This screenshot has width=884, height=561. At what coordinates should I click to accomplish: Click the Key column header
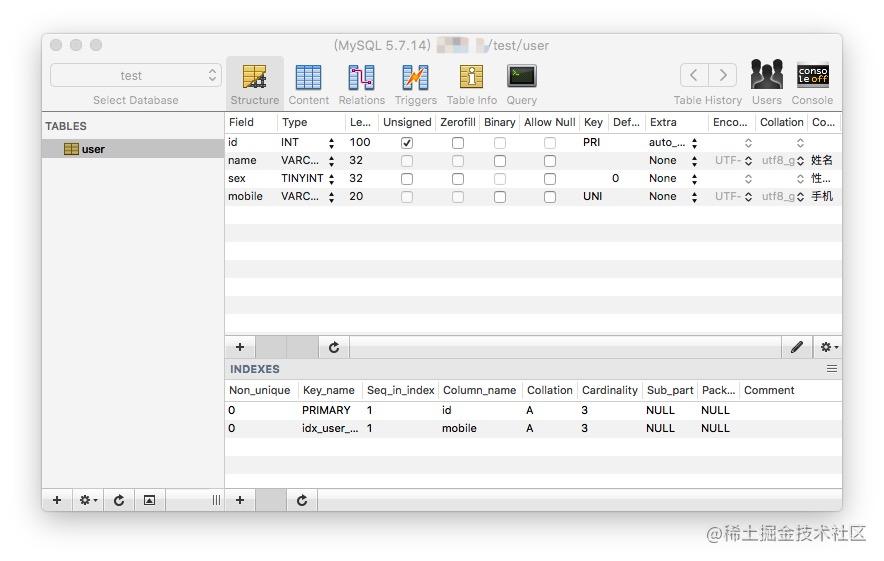coord(593,122)
